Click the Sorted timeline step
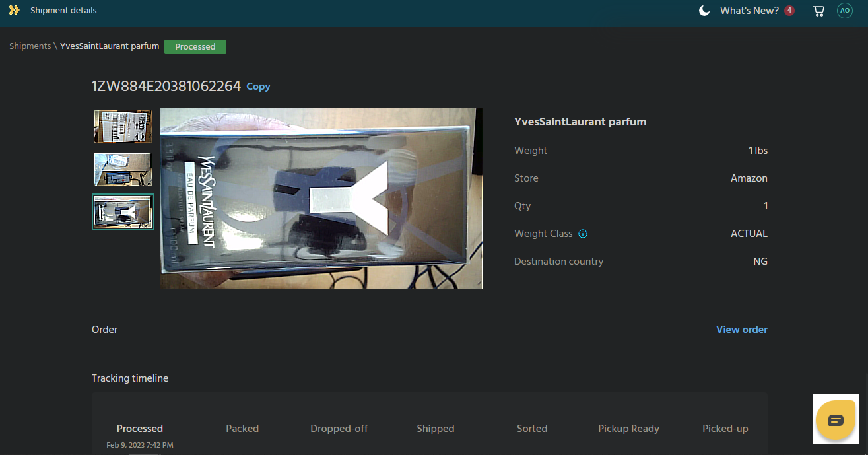 (532, 429)
